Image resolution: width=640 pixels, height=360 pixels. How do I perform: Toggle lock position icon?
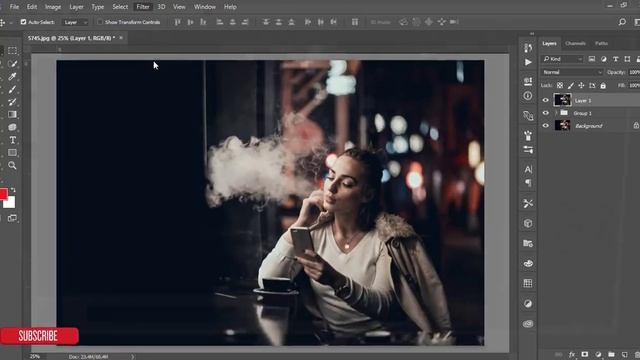[x=581, y=85]
